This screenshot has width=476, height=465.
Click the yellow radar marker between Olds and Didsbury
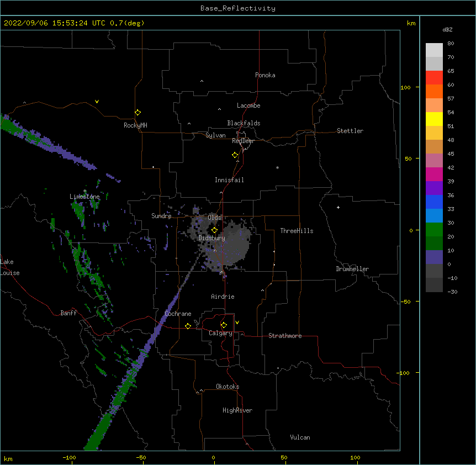click(x=214, y=230)
